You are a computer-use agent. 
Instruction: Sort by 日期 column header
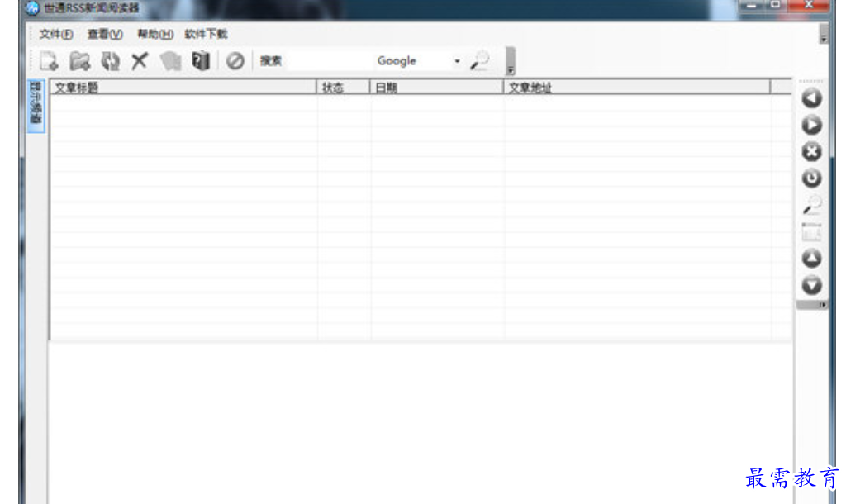pos(436,88)
